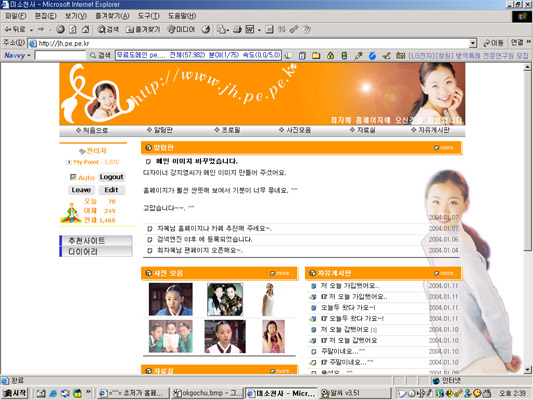Expand quick launch overflow chevron on taskbar
533x400 pixels.
click(x=88, y=393)
